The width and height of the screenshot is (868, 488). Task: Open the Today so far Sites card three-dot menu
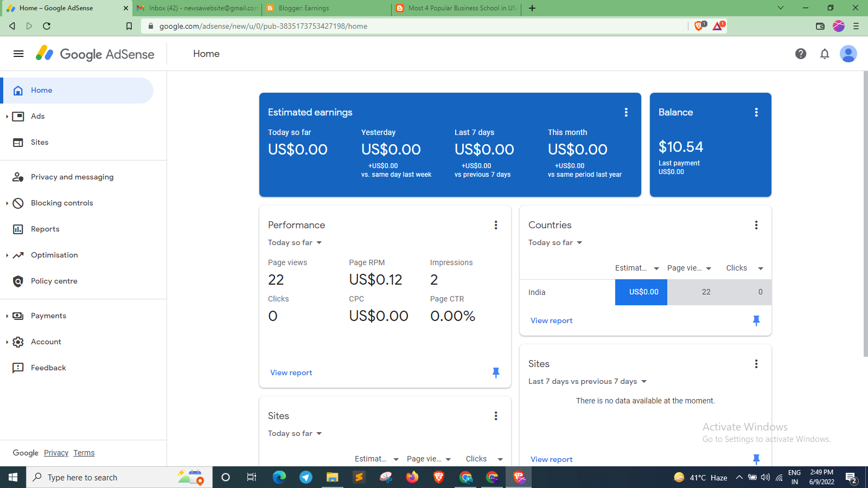[496, 416]
